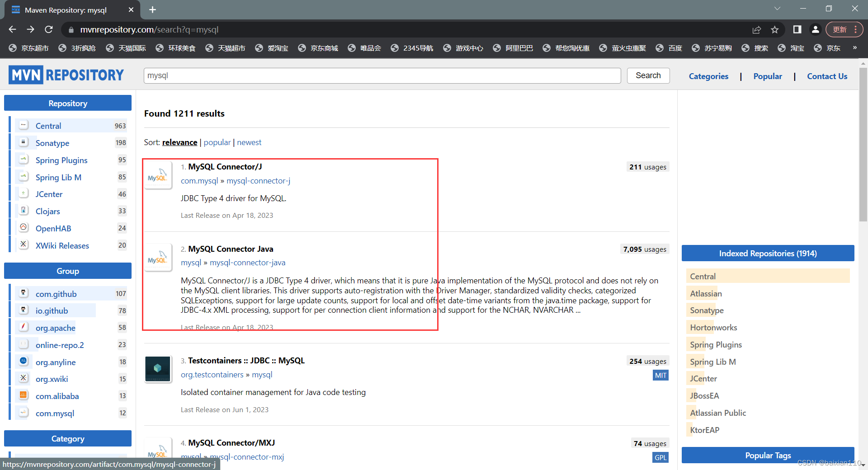Screen dimensions: 868x470
Task: Open the 2345导航 bookmark
Action: coord(412,48)
